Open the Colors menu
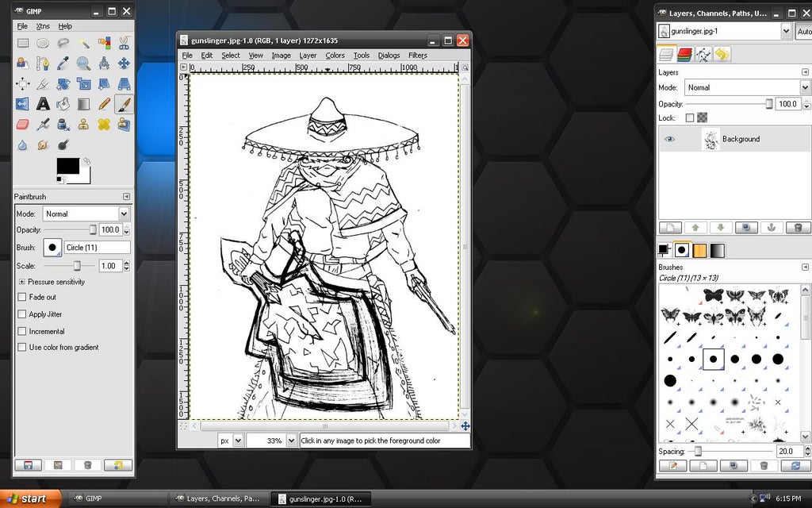 coord(335,56)
